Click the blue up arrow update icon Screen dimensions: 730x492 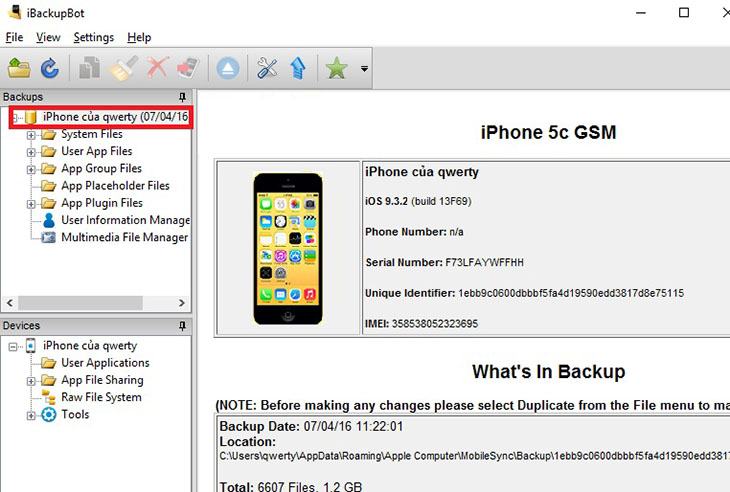[298, 68]
